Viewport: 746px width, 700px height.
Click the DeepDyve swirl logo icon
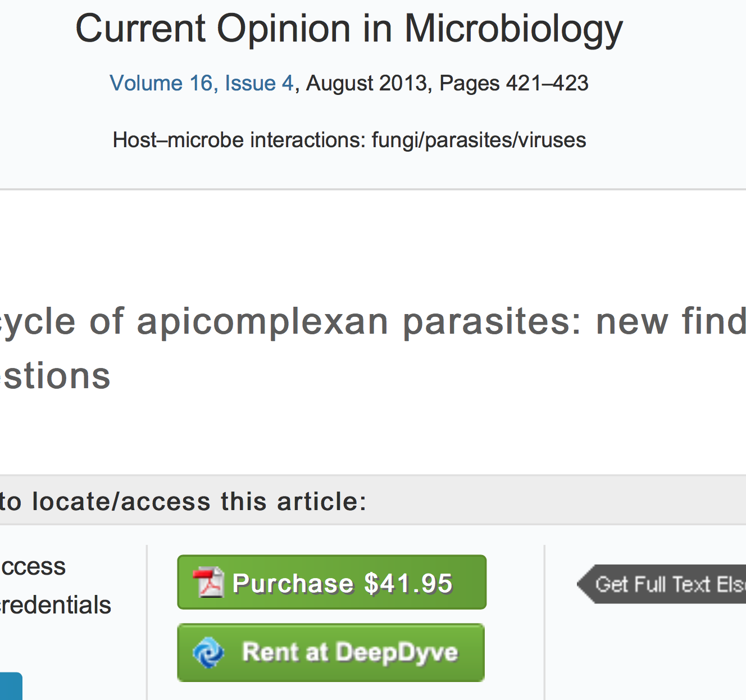(208, 652)
